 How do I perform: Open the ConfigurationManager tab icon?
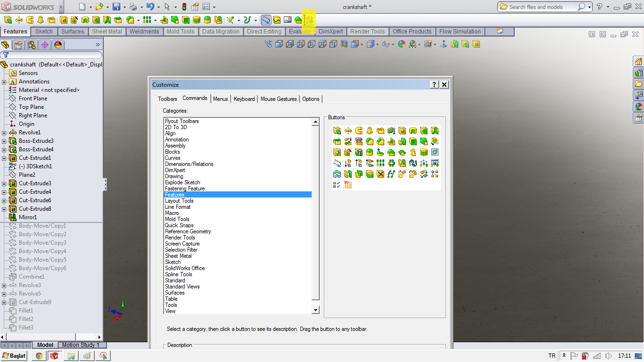pyautogui.click(x=32, y=45)
